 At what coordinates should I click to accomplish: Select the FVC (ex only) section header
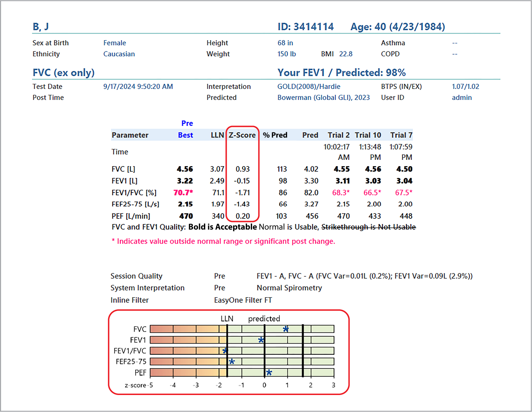(x=63, y=72)
